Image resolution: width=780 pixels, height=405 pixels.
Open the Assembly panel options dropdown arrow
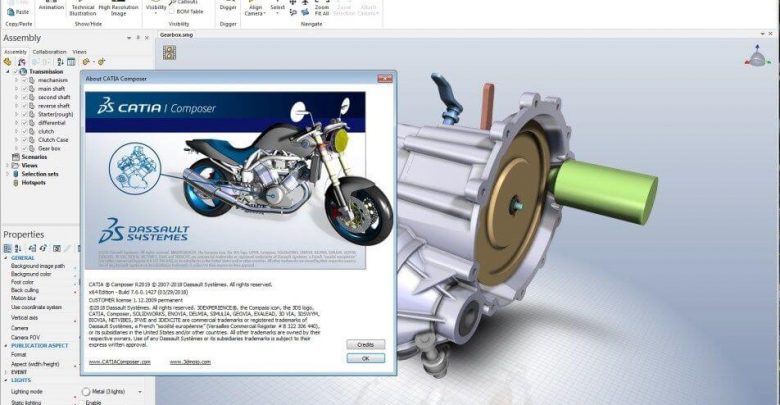point(129,38)
